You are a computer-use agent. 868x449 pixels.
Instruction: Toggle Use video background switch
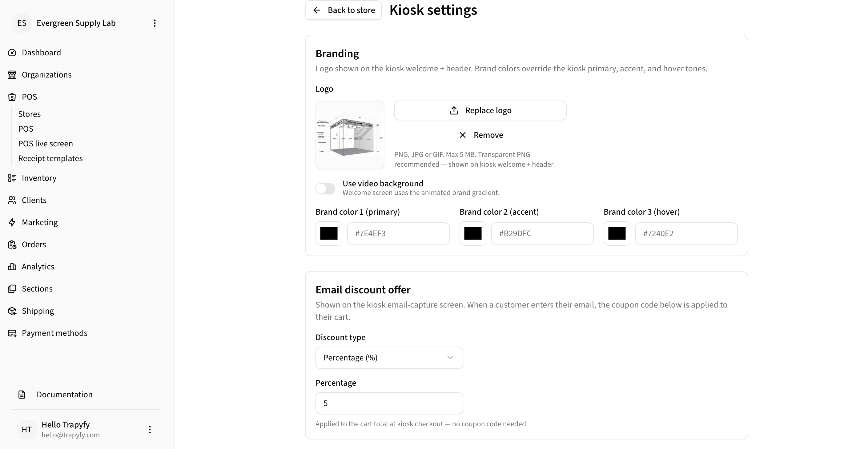pos(326,189)
